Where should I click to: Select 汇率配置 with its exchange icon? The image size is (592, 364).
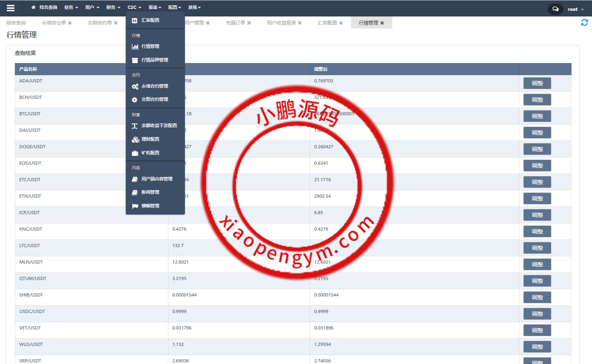pos(135,20)
